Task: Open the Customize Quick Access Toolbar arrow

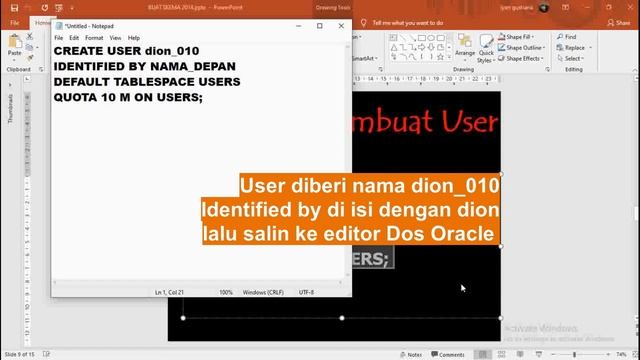Action: coord(72,8)
